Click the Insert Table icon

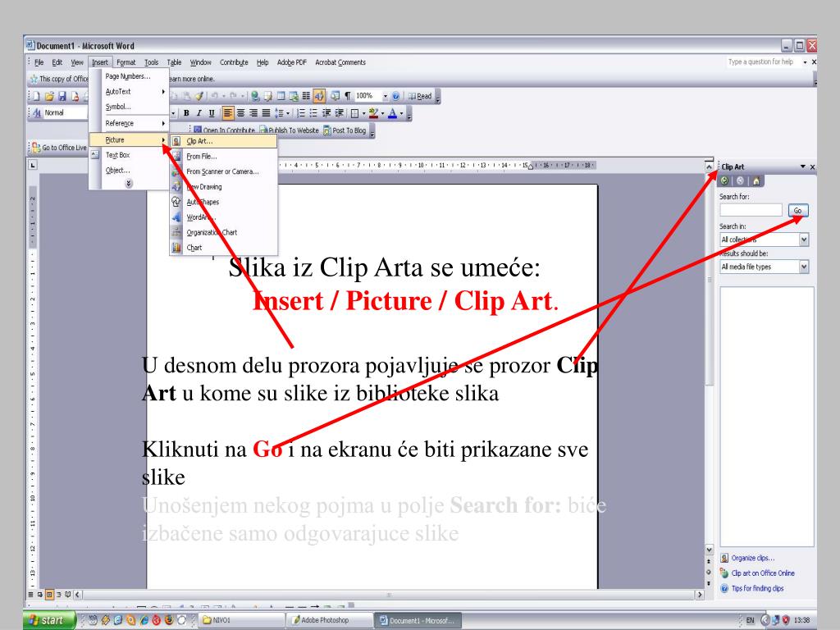[281, 97]
